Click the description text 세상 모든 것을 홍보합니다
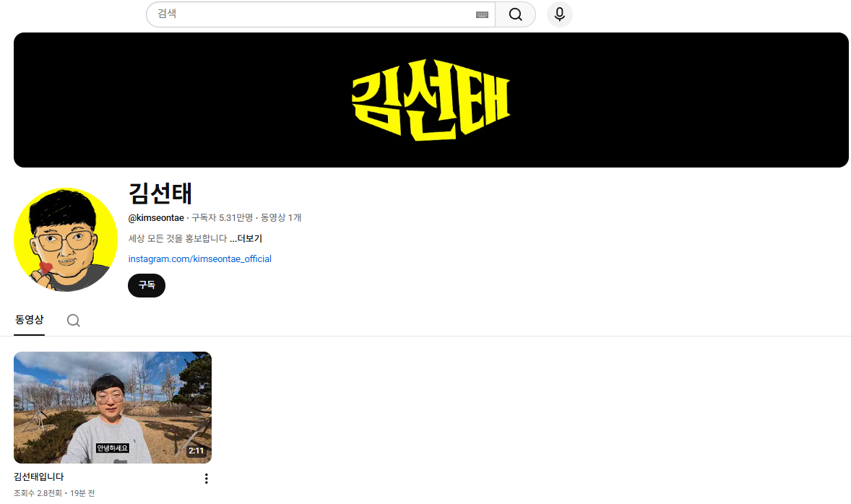This screenshot has height=504, width=851. tap(177, 238)
